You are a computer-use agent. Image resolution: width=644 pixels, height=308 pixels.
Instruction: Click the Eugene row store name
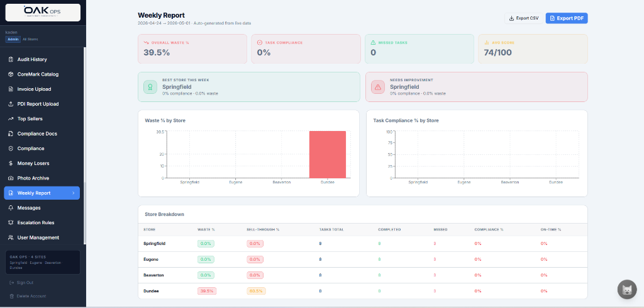coord(151,260)
